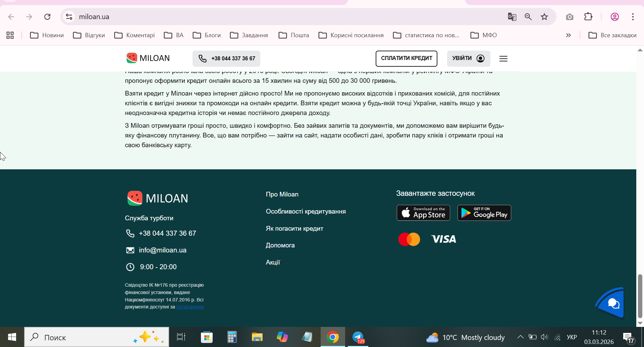Open the Блоги bookmark folder
The width and height of the screenshot is (644, 347).
click(x=207, y=35)
